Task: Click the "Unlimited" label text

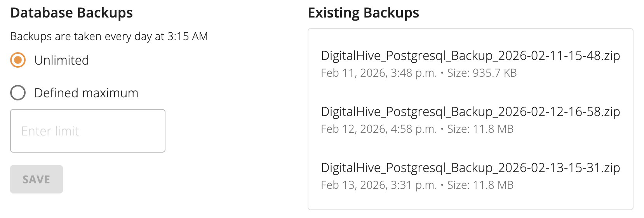Action: tap(61, 60)
